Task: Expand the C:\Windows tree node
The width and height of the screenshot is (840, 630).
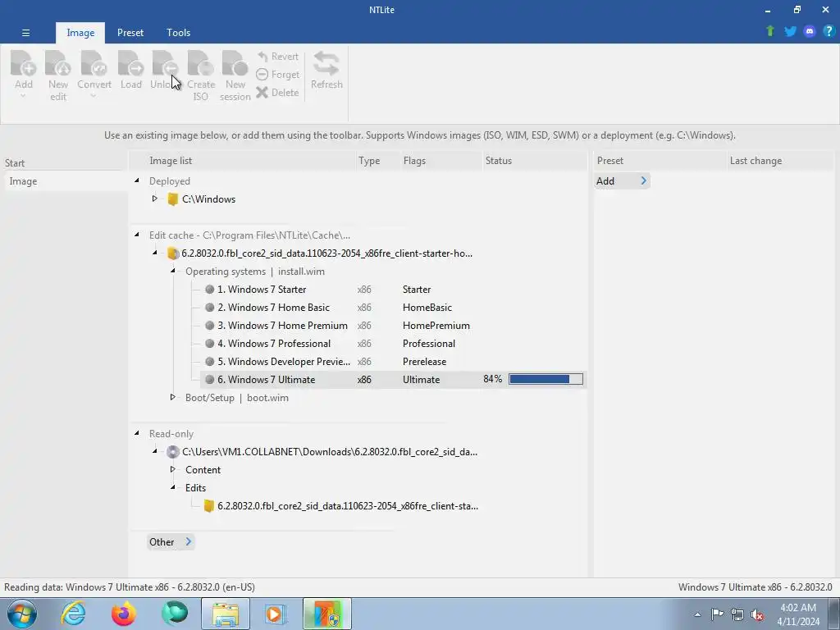Action: click(x=155, y=199)
